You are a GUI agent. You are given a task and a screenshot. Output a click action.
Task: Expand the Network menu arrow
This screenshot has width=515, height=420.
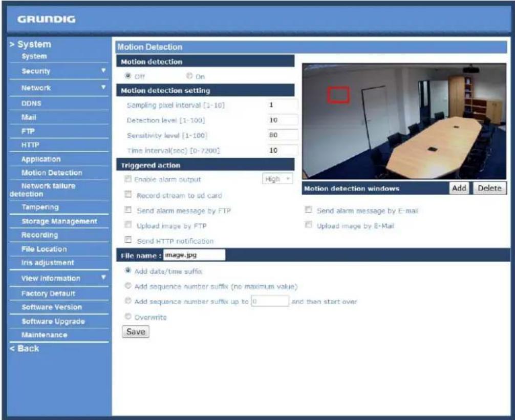point(103,87)
